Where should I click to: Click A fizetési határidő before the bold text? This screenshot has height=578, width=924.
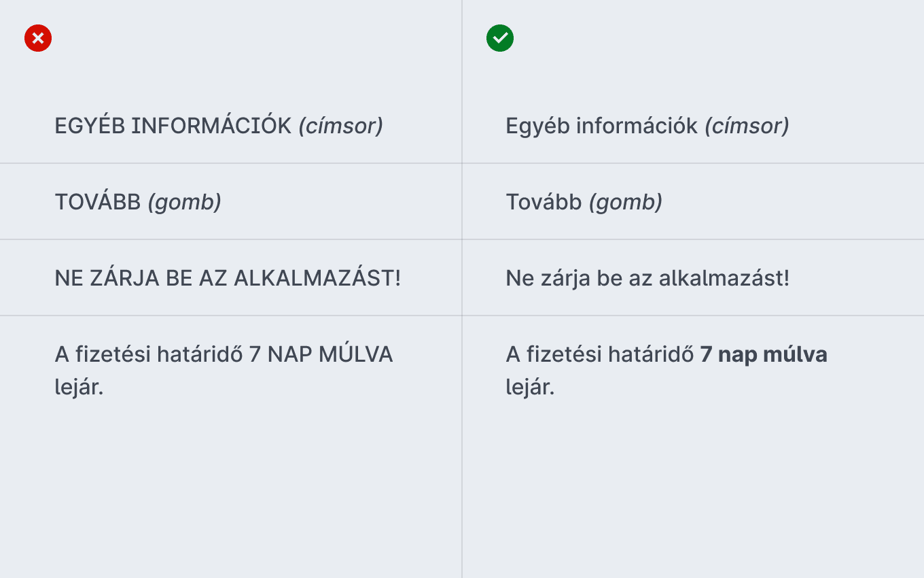(x=600, y=354)
